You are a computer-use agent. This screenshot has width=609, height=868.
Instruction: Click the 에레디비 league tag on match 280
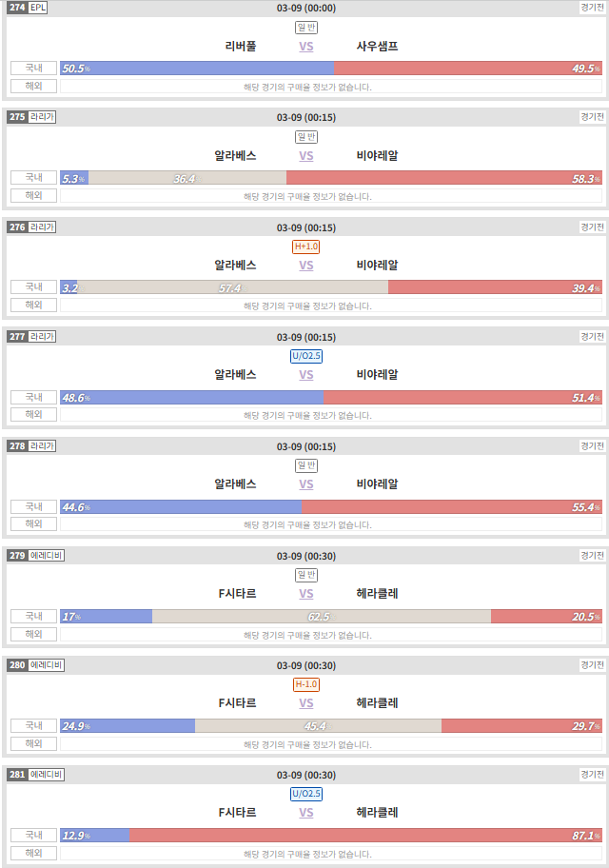[46, 665]
